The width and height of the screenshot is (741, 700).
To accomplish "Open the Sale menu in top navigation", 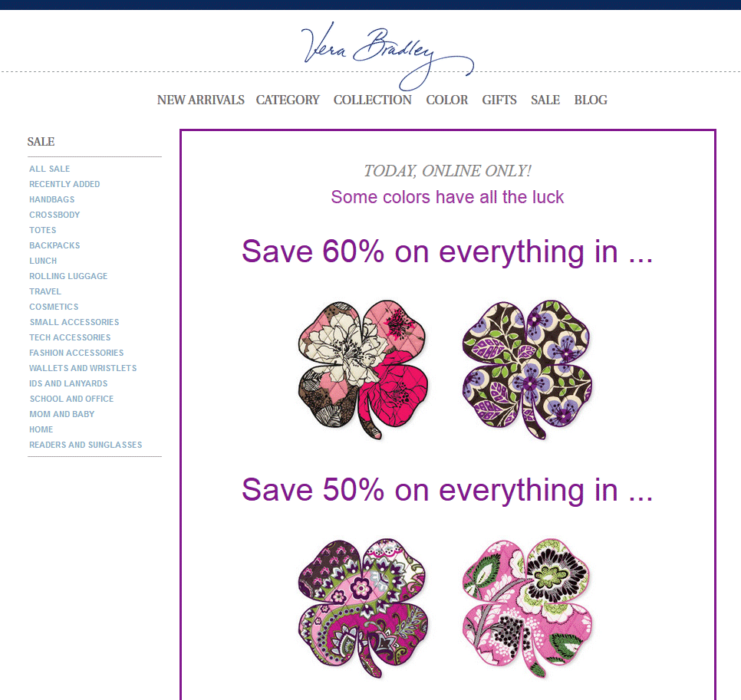I will pyautogui.click(x=545, y=100).
